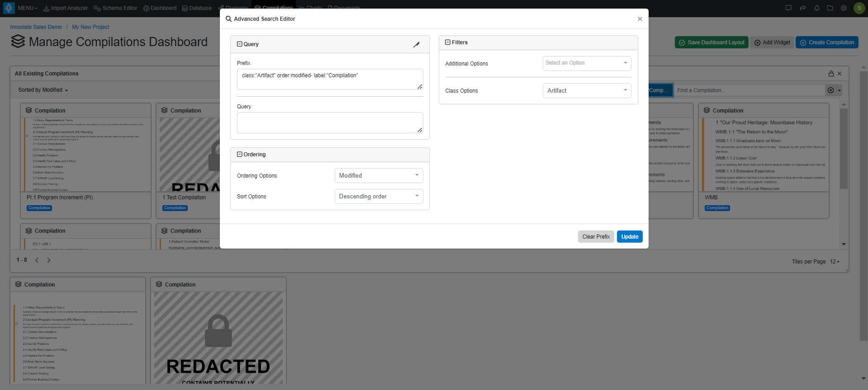Screen dimensions: 868x390
Task: Click the lock icon on All Existing Compilations widget
Action: click(831, 74)
